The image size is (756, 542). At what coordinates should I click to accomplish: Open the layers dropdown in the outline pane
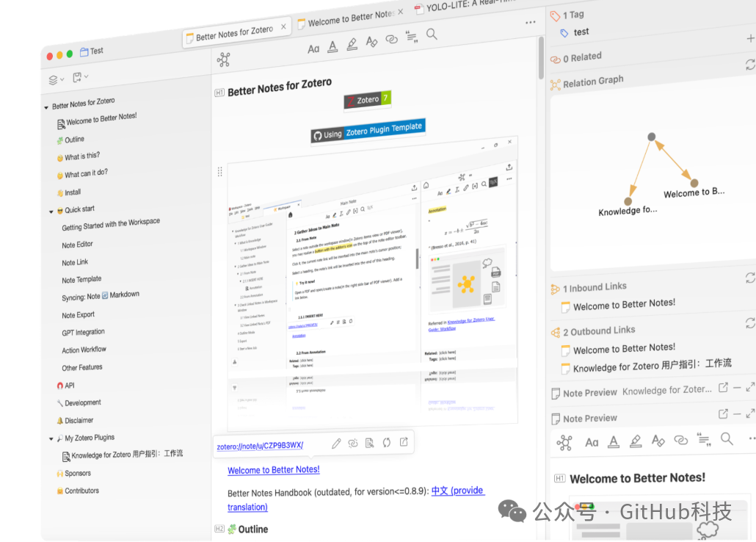point(56,79)
